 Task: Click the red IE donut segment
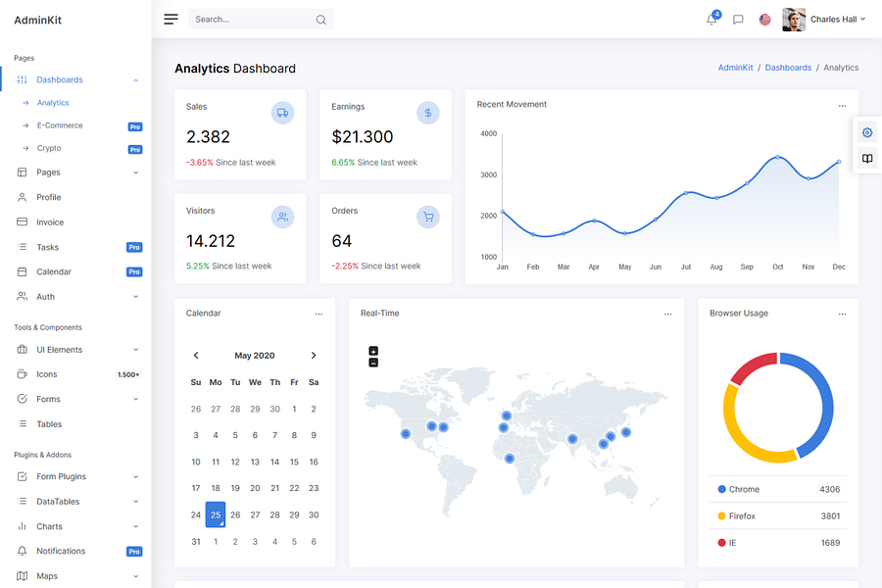pos(752,366)
